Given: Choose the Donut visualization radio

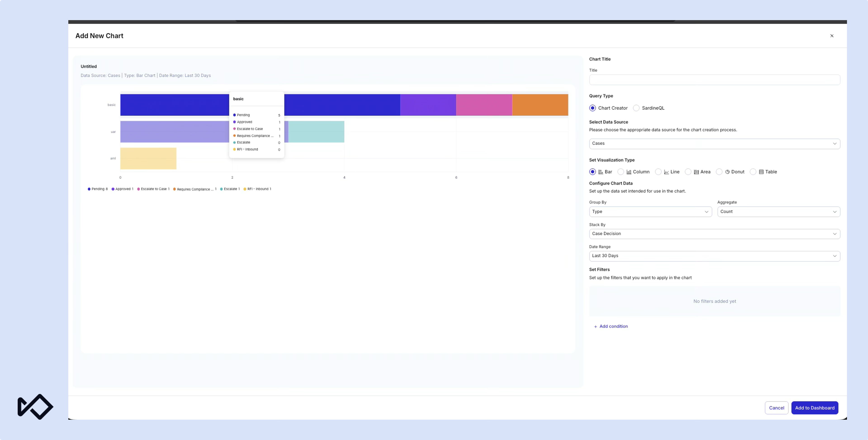Looking at the screenshot, I should [719, 172].
